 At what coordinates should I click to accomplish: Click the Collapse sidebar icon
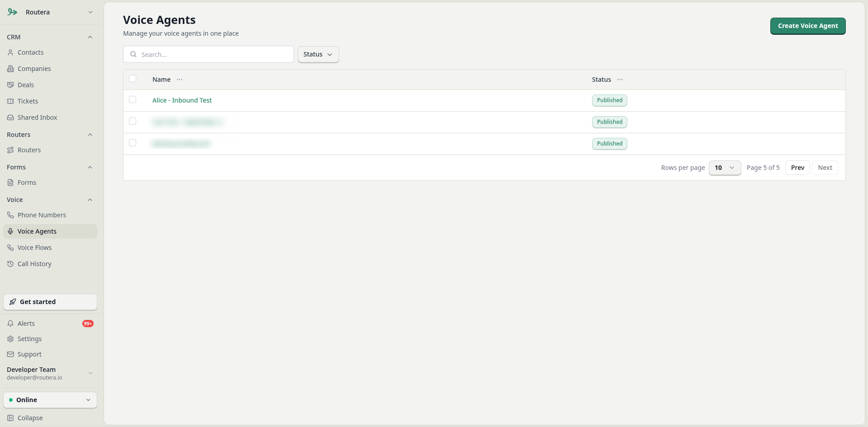pos(10,418)
